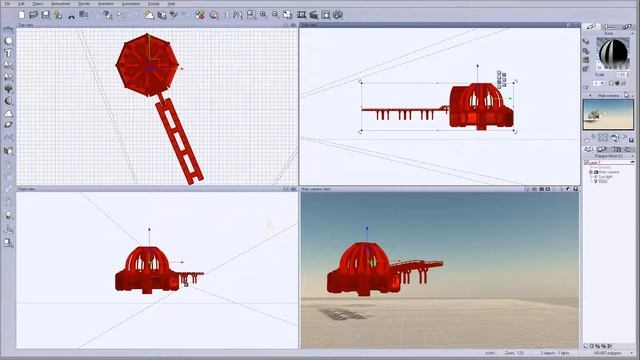Open the Polygon Mesh panel dropdown arrow

(632, 156)
